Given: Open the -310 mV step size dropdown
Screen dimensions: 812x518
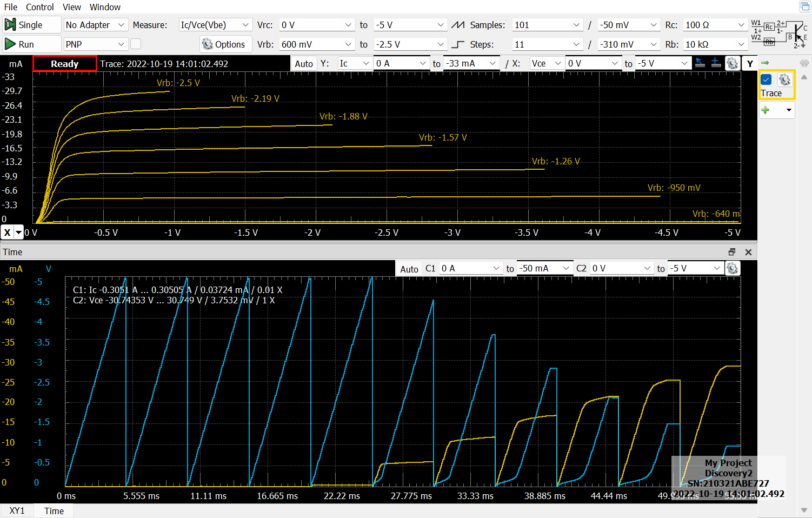Looking at the screenshot, I should click(629, 44).
